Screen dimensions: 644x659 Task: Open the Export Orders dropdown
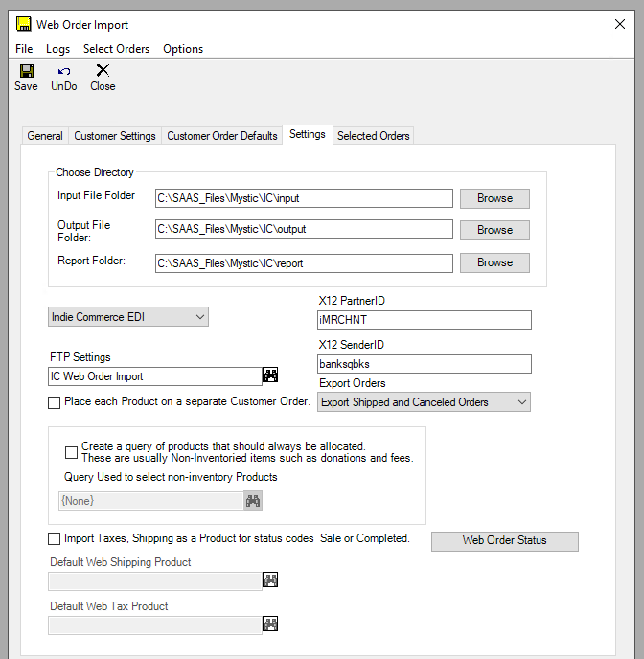point(424,401)
